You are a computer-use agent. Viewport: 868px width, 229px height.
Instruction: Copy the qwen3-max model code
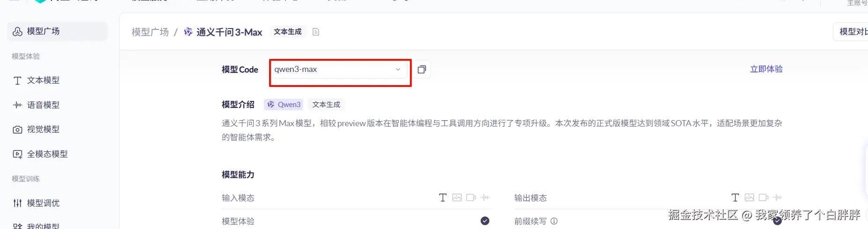click(x=422, y=69)
